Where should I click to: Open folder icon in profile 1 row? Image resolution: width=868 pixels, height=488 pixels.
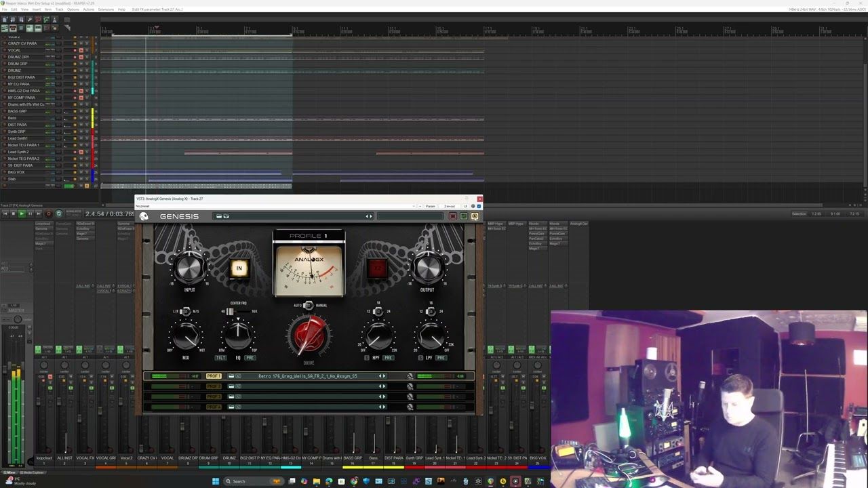coord(231,376)
